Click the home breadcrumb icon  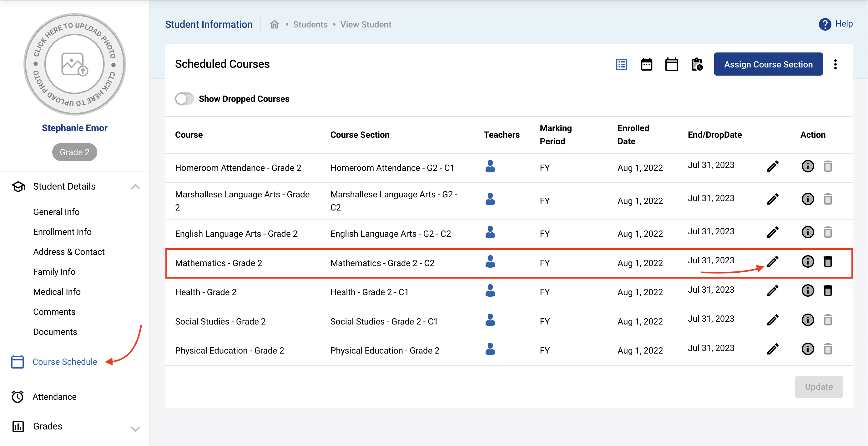coord(274,25)
